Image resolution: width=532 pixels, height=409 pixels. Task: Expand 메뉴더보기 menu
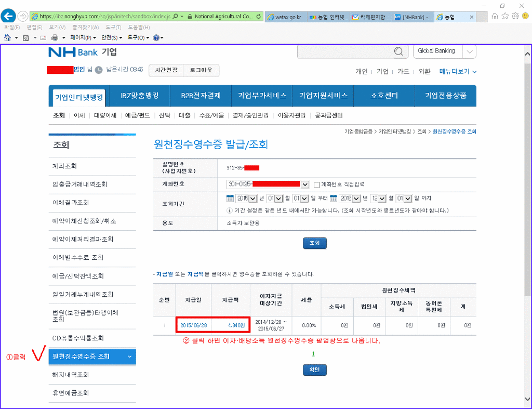pyautogui.click(x=458, y=72)
